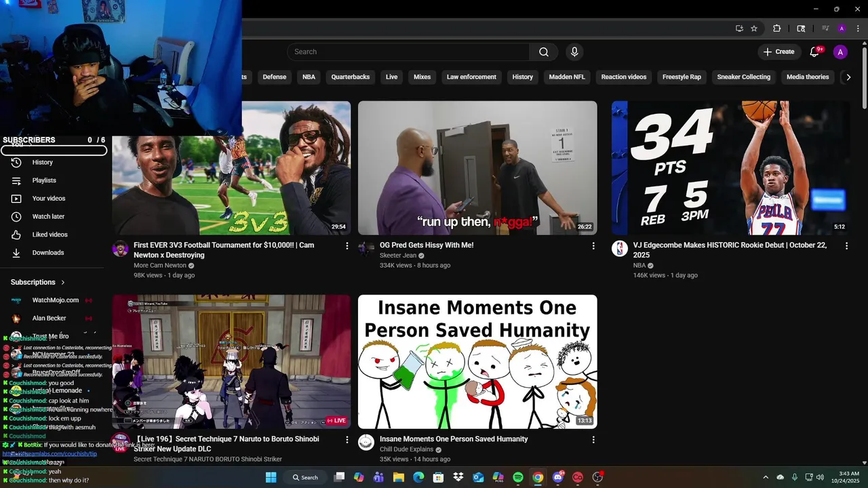868x488 pixels.
Task: Open options menu for Naruto live stream
Action: [x=347, y=440]
